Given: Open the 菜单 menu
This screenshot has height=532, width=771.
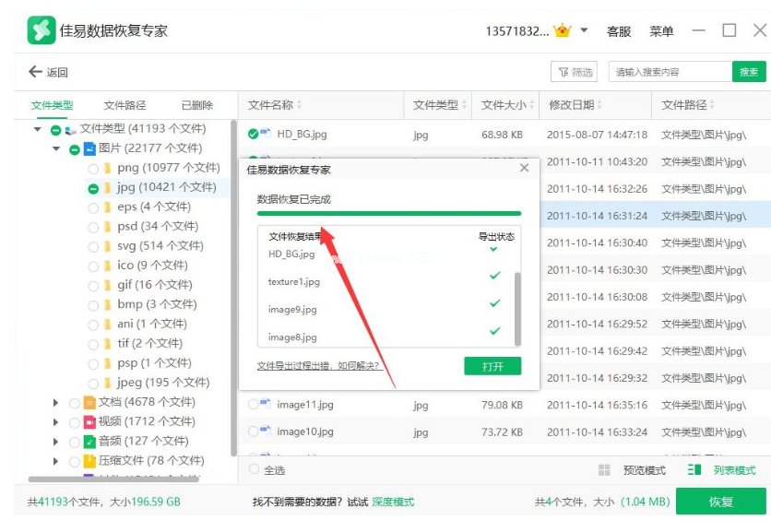Looking at the screenshot, I should click(x=661, y=31).
